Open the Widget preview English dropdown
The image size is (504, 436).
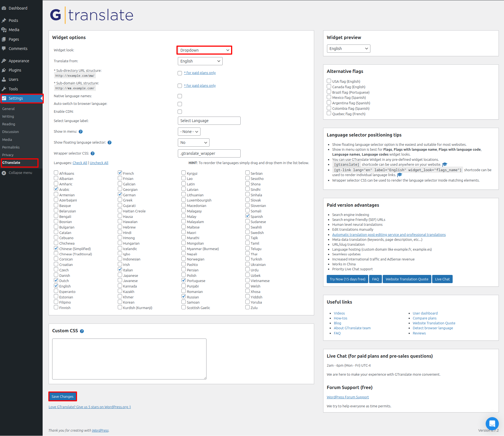(x=348, y=49)
